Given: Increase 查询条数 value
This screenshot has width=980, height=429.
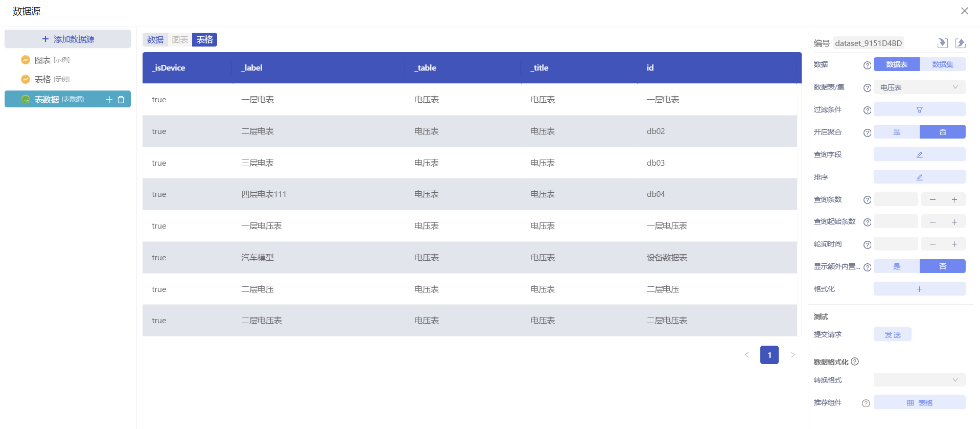Looking at the screenshot, I should point(954,199).
